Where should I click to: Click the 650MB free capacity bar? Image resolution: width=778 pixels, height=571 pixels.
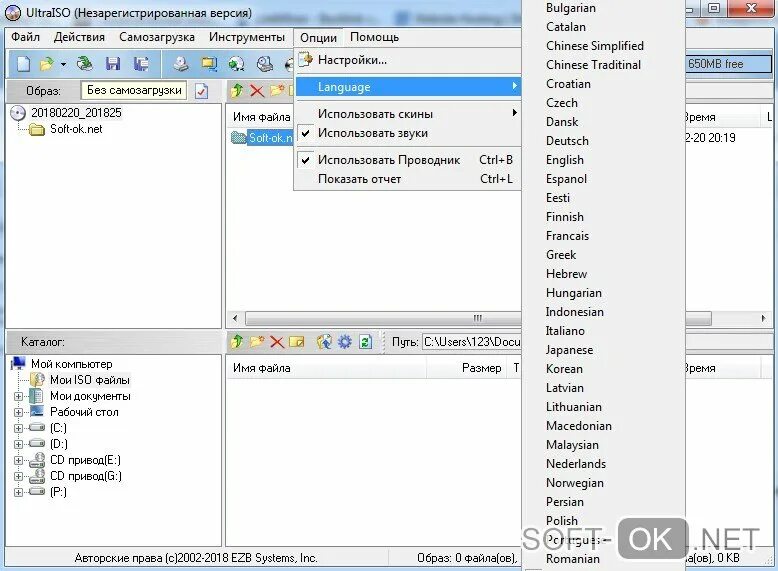(x=729, y=64)
